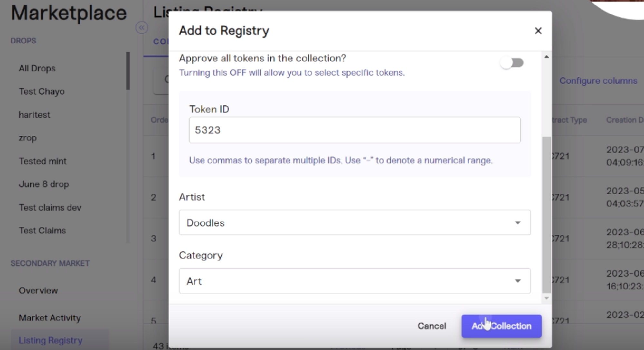Viewport: 644px width, 350px height.
Task: Click Configure columns link
Action: [x=598, y=81]
